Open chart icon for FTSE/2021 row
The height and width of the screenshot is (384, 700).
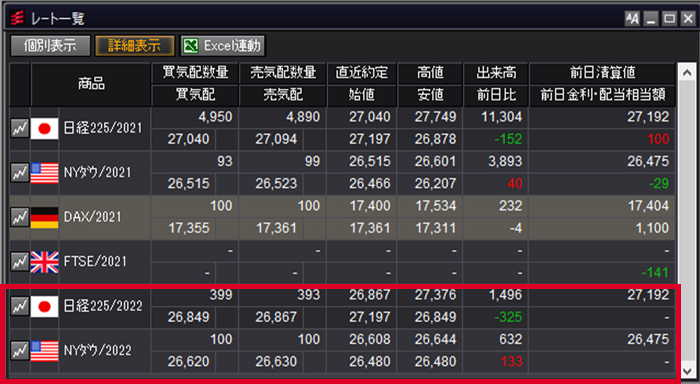click(20, 262)
